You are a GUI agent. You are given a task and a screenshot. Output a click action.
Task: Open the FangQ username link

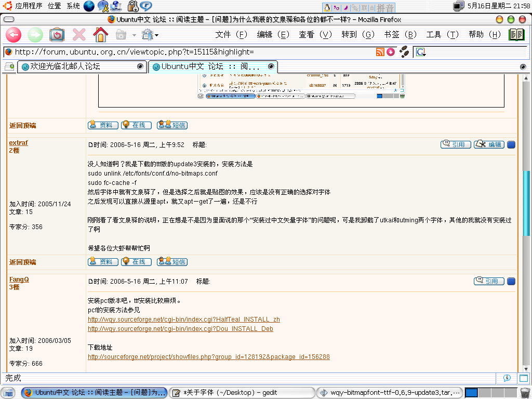(19, 279)
